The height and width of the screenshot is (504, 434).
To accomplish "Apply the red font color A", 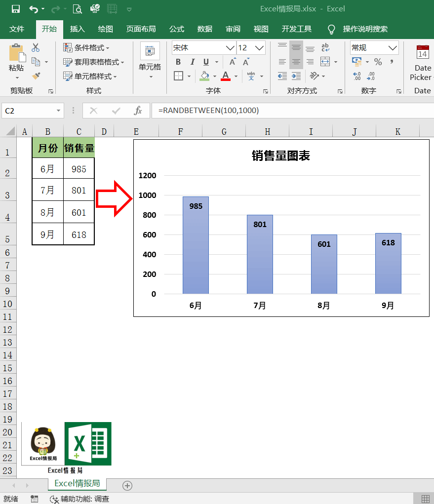I will [226, 76].
